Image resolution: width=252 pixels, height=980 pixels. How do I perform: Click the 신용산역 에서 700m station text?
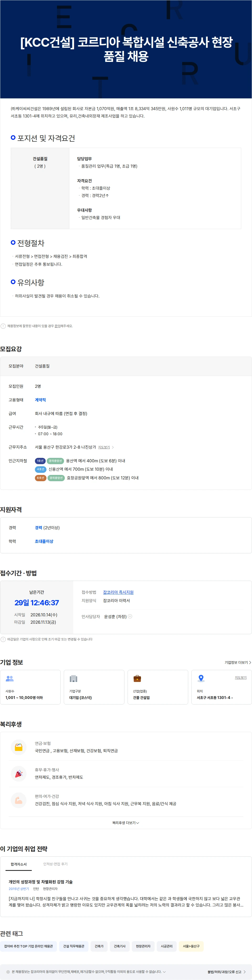coord(81,469)
